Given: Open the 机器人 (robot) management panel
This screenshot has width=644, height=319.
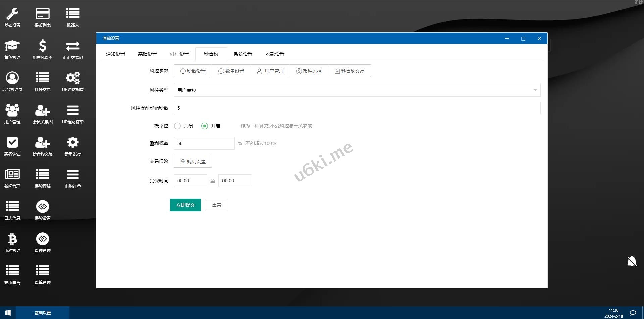Looking at the screenshot, I should click(72, 16).
